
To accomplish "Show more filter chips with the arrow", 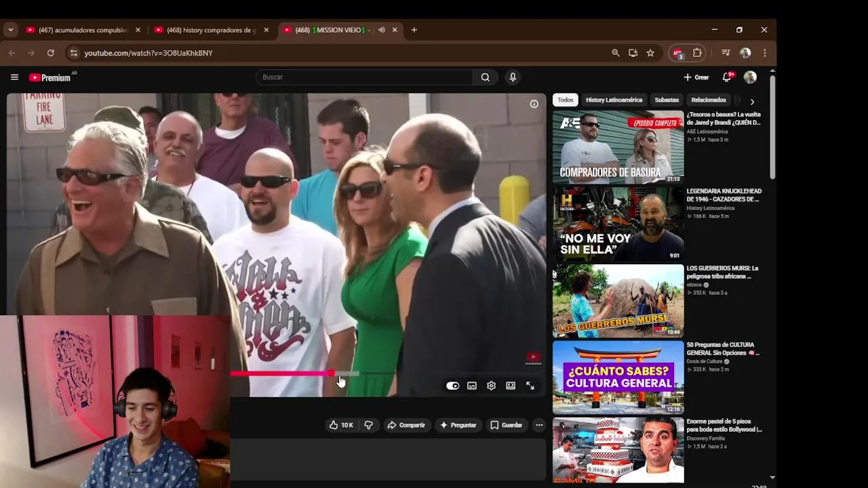I will [x=752, y=101].
